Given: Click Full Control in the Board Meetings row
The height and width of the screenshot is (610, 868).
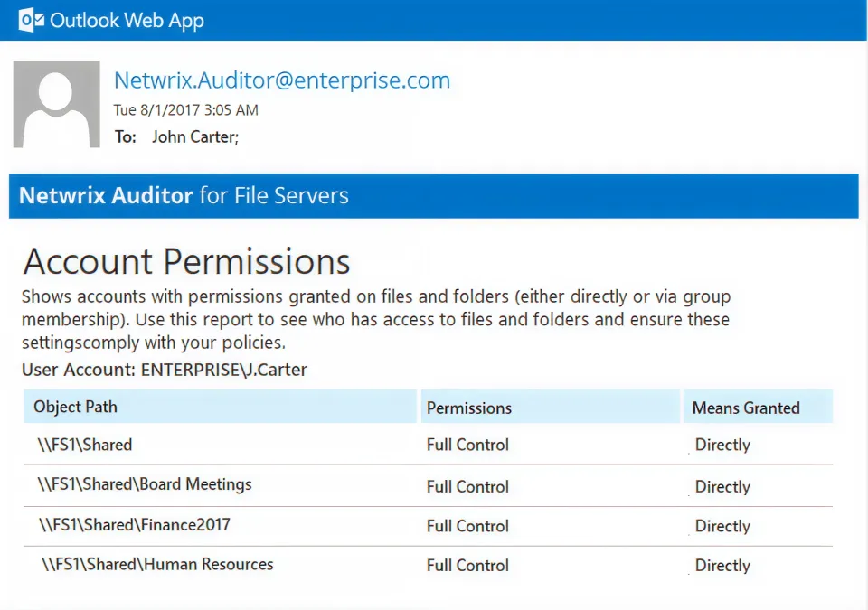Looking at the screenshot, I should point(467,486).
